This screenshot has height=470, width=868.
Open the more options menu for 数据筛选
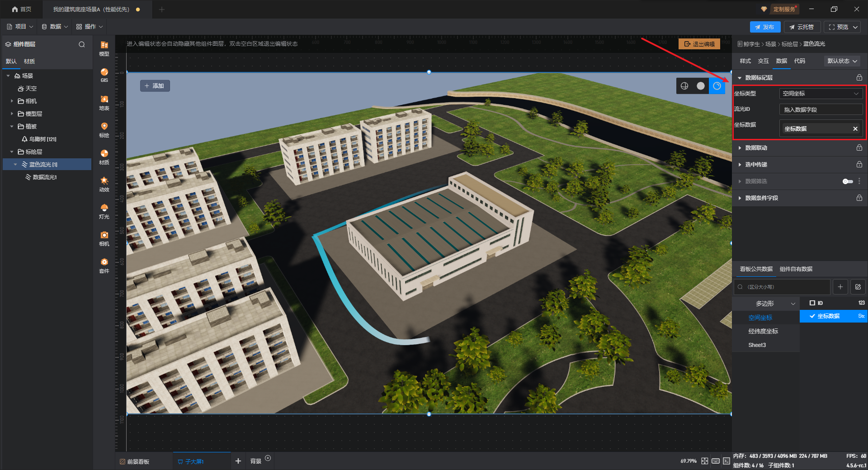859,181
